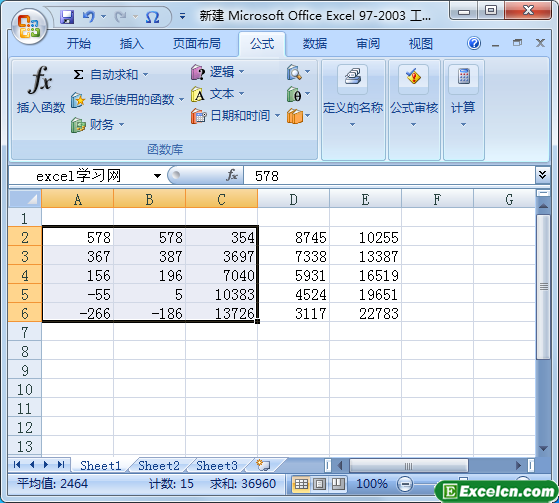Save the workbook with the floppy icon

pyautogui.click(x=67, y=17)
